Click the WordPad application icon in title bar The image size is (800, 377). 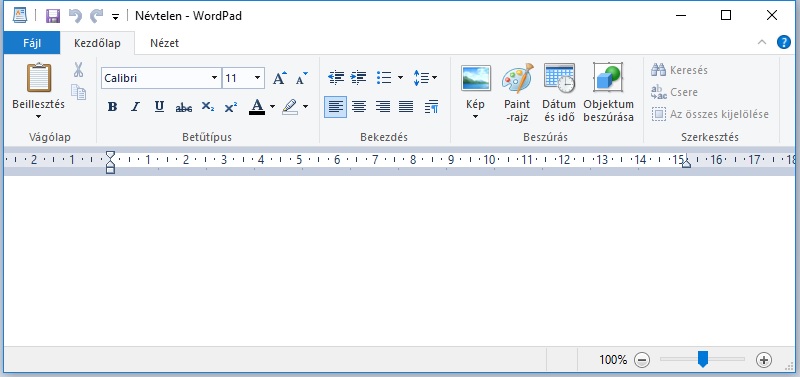pos(19,15)
